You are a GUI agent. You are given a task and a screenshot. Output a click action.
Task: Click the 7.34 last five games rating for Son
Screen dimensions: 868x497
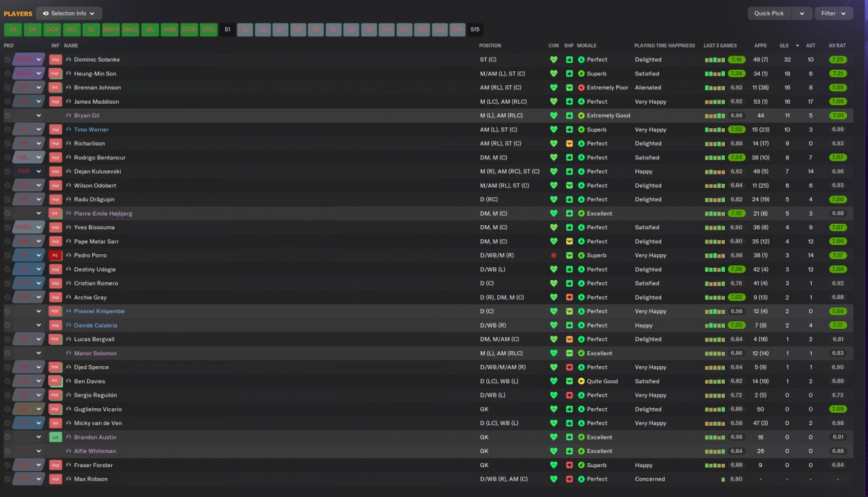[x=736, y=74]
